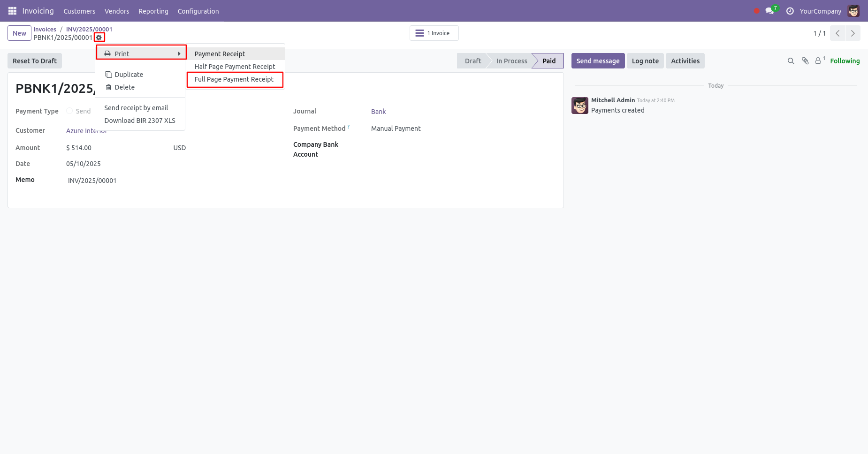Open the Vendors menu
The width and height of the screenshot is (868, 454).
(x=117, y=11)
